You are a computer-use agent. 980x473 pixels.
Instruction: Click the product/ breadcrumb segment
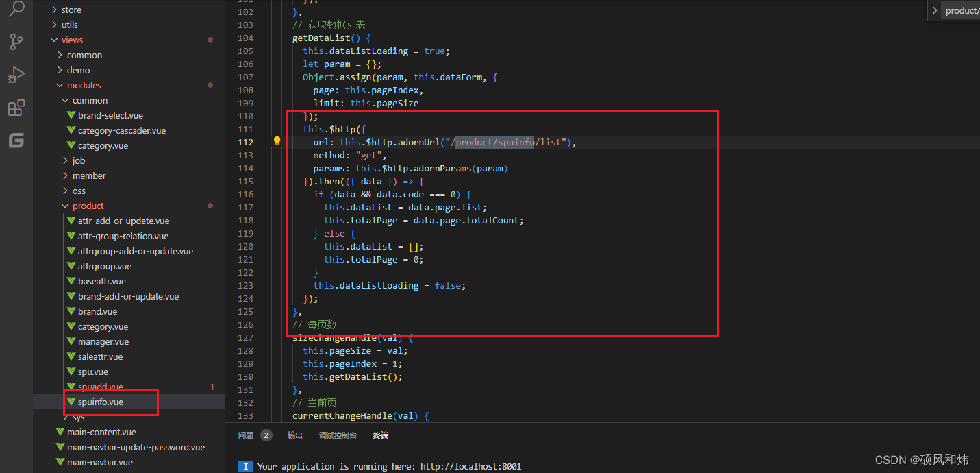coord(962,10)
